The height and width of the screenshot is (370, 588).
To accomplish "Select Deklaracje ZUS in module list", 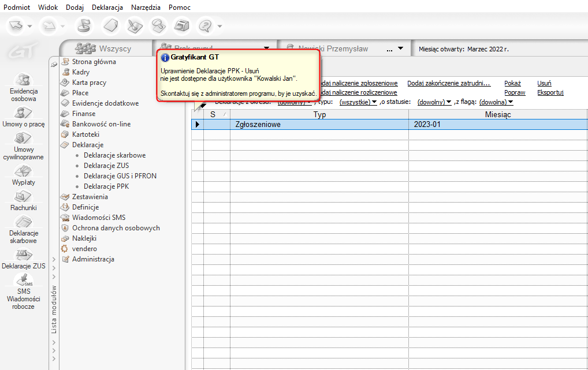I will (x=106, y=166).
